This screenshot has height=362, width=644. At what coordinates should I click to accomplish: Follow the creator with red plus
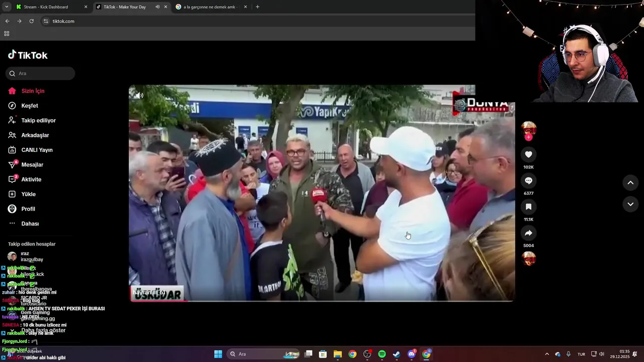528,137
